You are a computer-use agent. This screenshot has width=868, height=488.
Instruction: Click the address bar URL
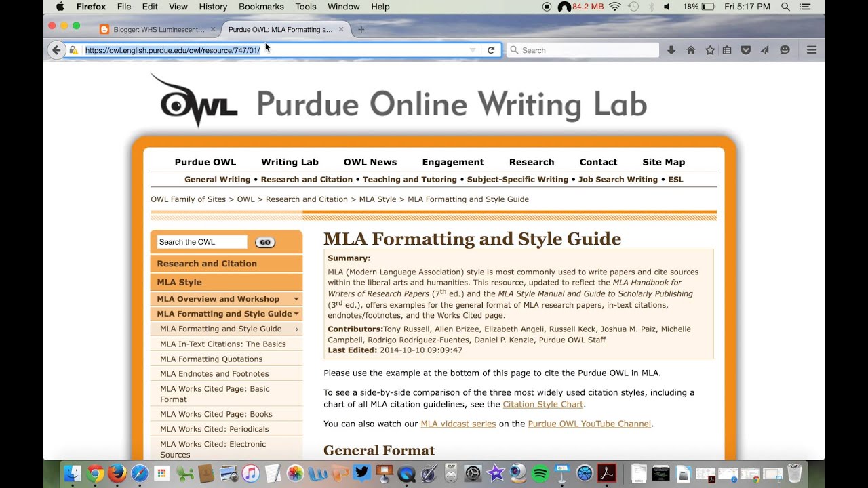pyautogui.click(x=172, y=50)
